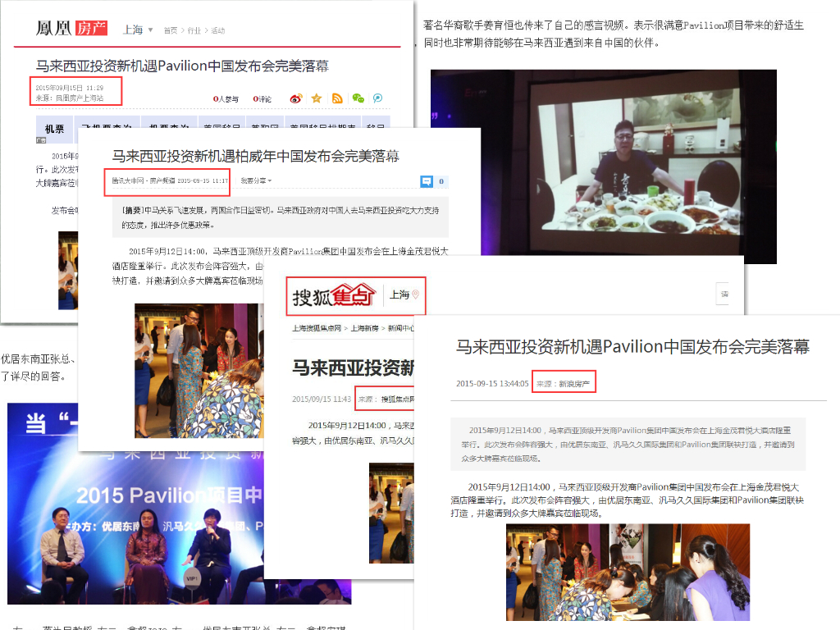Click the star favorite icon
Screen dimensions: 840x630
pyautogui.click(x=317, y=98)
